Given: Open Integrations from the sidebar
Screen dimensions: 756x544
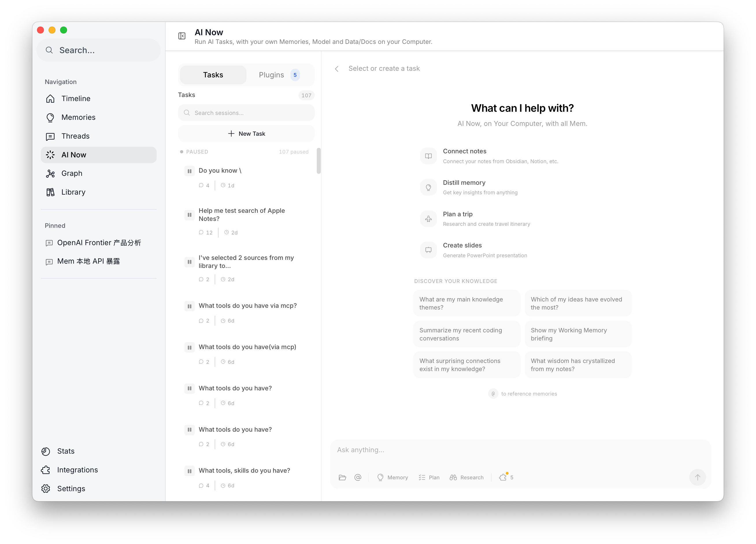Looking at the screenshot, I should pos(77,470).
